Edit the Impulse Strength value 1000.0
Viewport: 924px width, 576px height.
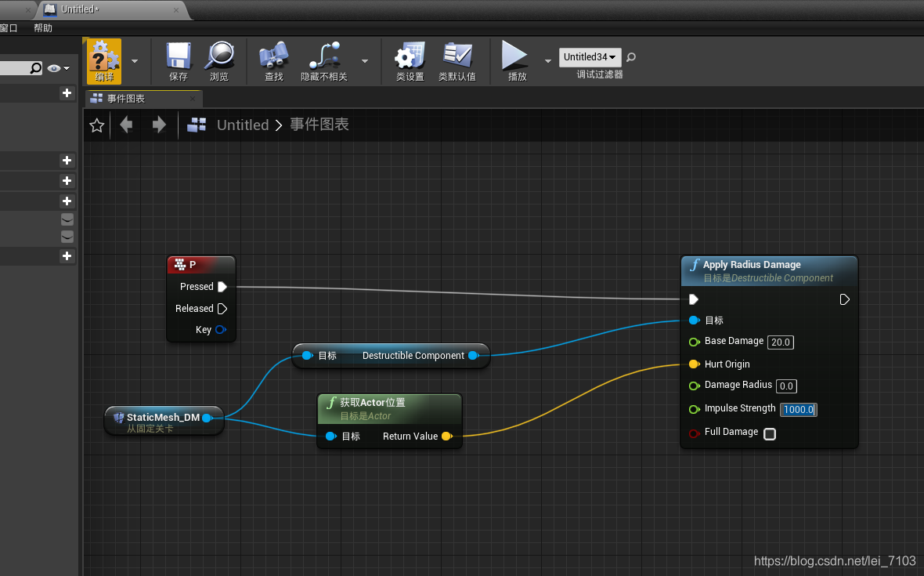click(799, 409)
